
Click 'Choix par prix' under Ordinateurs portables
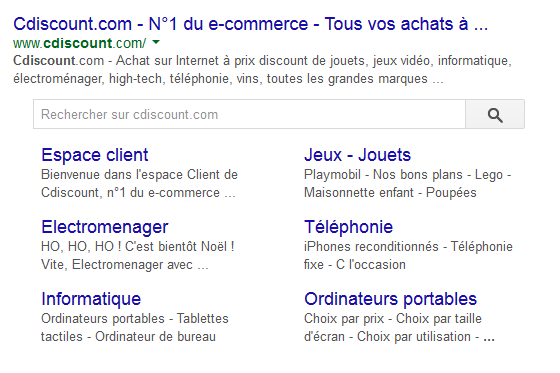click(x=344, y=318)
